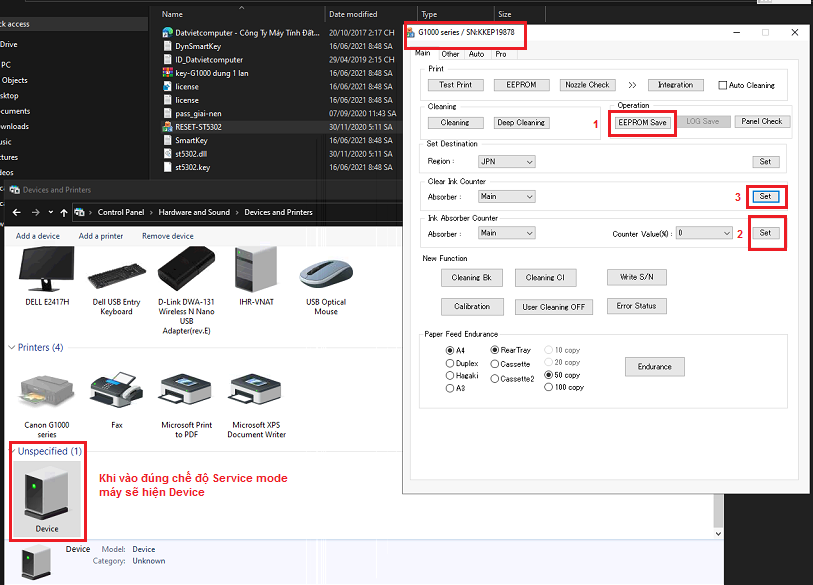Click Remove device command
Image resolution: width=813 pixels, height=585 pixels.
(168, 236)
